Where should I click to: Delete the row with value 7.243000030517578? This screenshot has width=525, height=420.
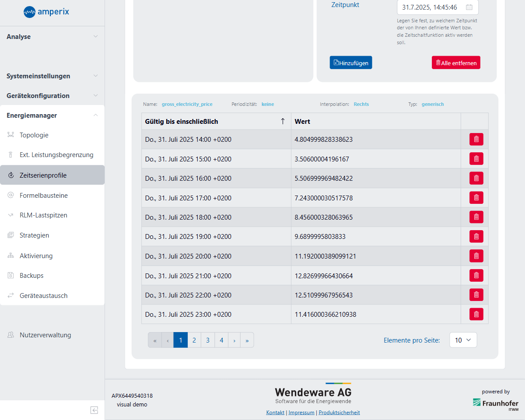click(476, 198)
